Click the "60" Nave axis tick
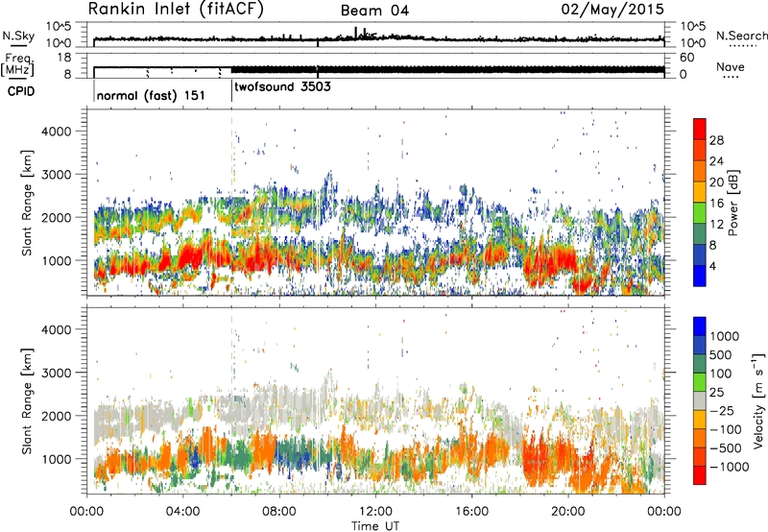Viewport: 768px width, 532px height. (x=686, y=58)
